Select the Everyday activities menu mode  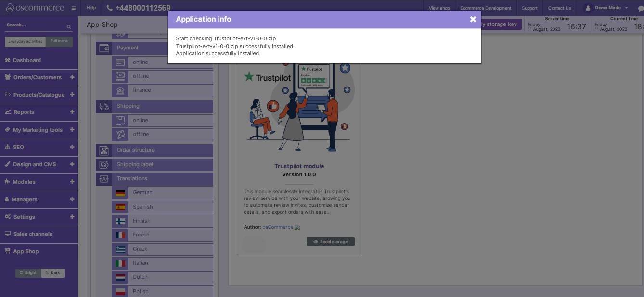coord(26,41)
